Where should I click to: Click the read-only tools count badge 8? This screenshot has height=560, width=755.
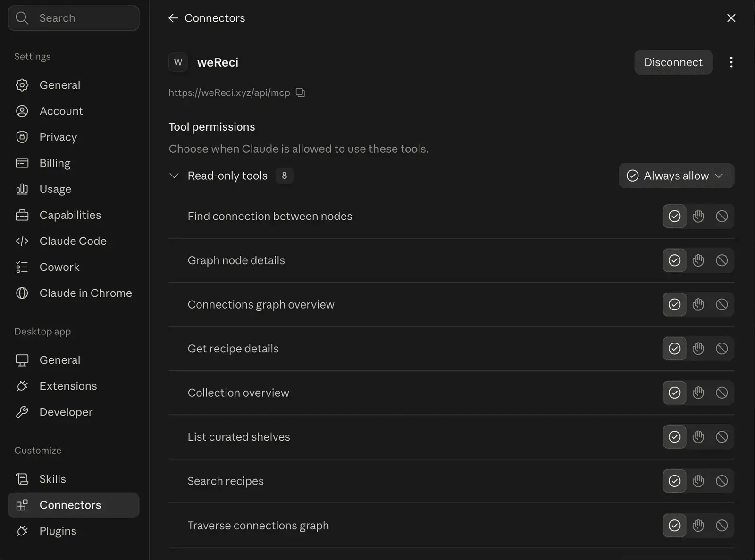point(284,176)
